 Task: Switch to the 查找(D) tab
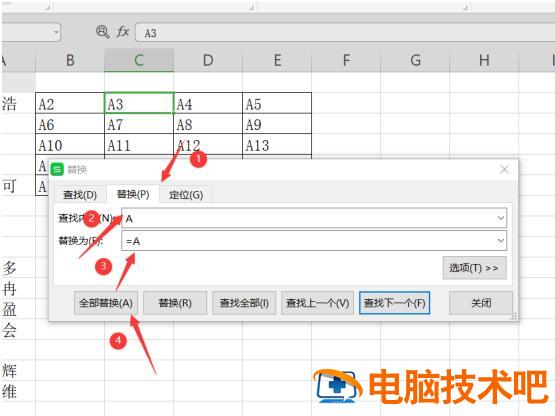(80, 194)
